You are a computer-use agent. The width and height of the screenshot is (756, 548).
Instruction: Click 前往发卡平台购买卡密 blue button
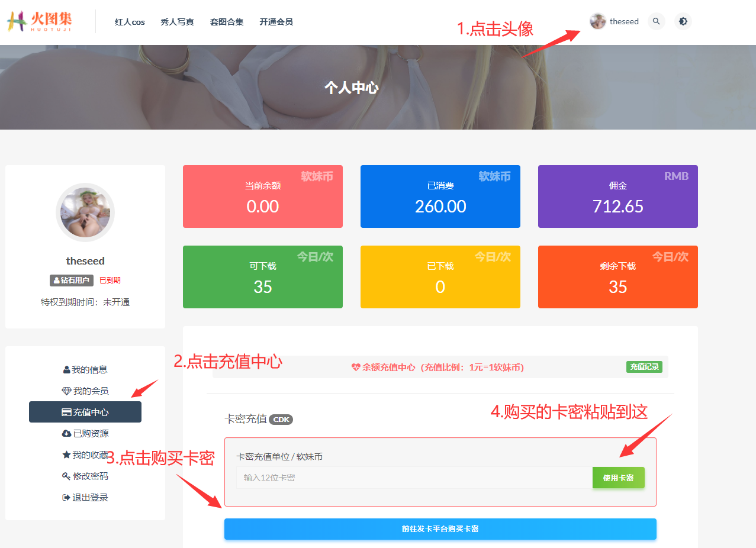pyautogui.click(x=440, y=529)
